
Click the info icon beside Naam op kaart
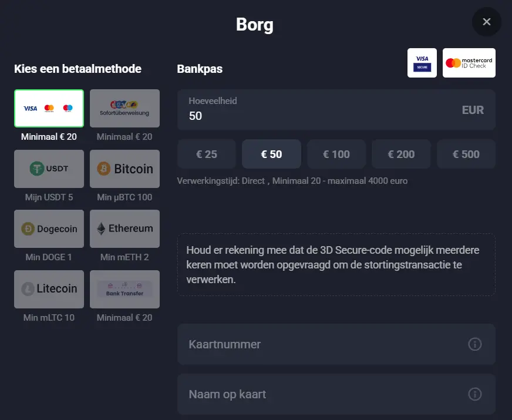tap(475, 394)
